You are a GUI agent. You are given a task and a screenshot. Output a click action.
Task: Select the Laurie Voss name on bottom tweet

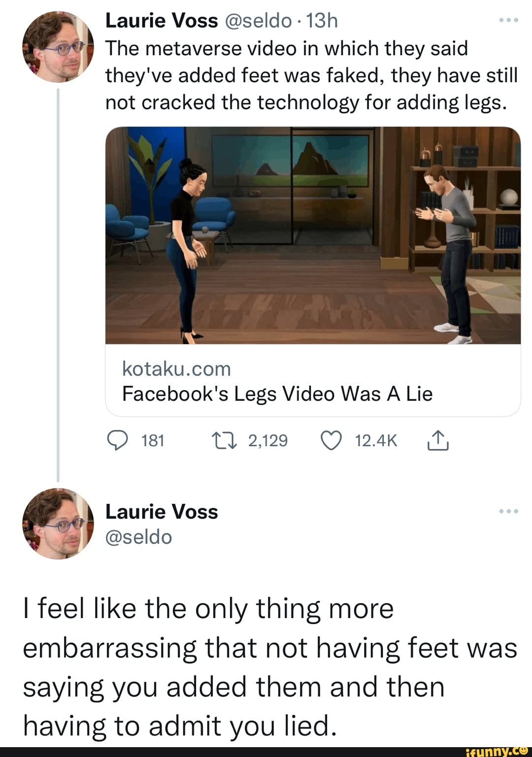(161, 512)
